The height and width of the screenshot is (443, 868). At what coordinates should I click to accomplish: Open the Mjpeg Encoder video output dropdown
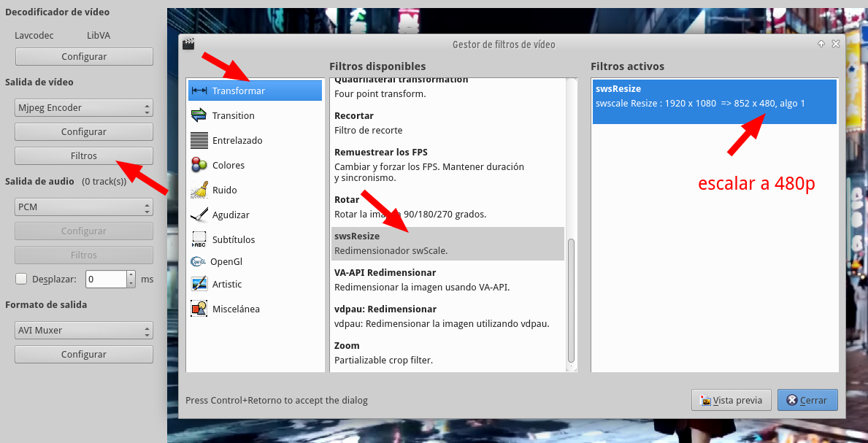pos(84,107)
